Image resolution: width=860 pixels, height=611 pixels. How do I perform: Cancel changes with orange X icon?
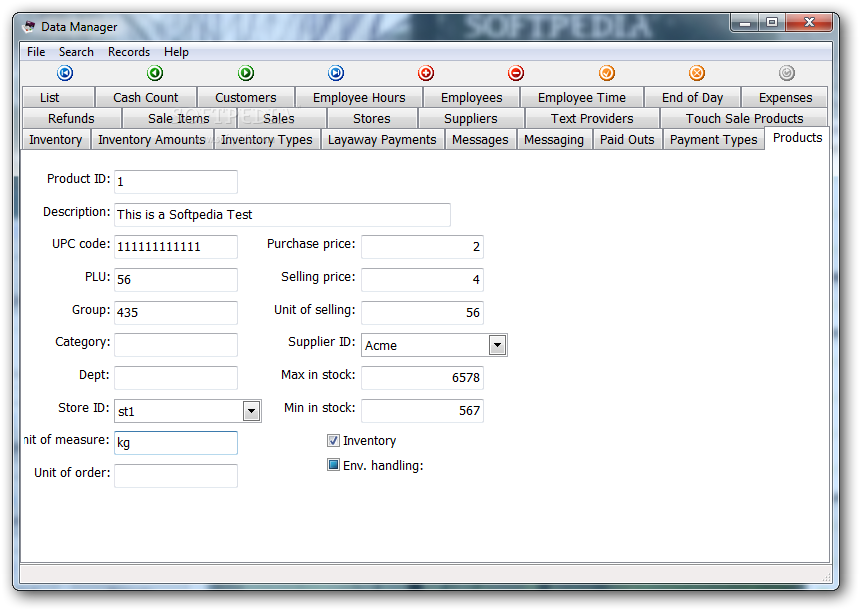[697, 73]
